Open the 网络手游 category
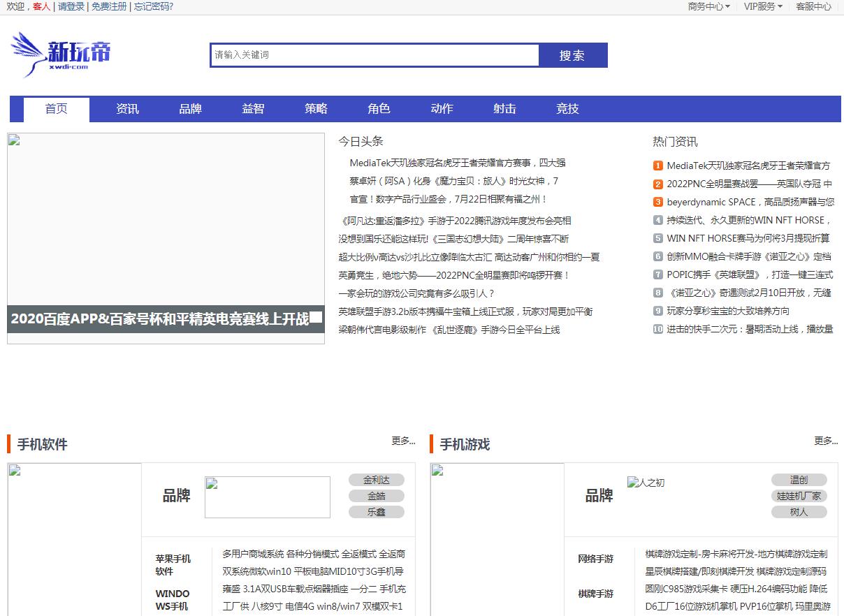The height and width of the screenshot is (616, 844). [596, 559]
